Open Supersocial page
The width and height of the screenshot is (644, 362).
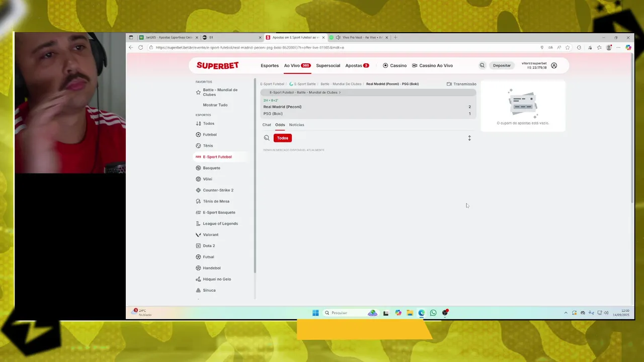point(328,65)
